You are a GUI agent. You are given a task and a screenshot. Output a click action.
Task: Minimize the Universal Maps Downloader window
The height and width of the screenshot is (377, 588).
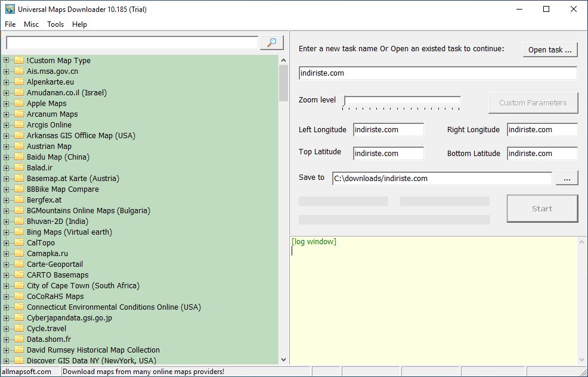click(x=519, y=10)
